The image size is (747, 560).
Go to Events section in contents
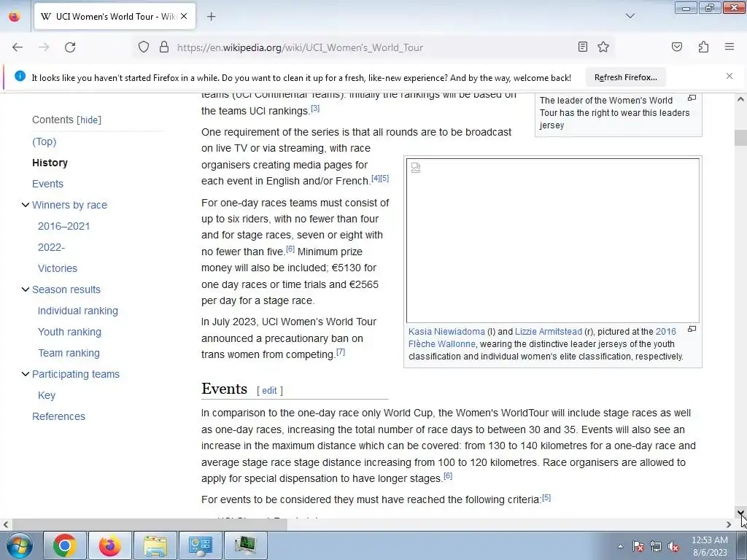(47, 184)
